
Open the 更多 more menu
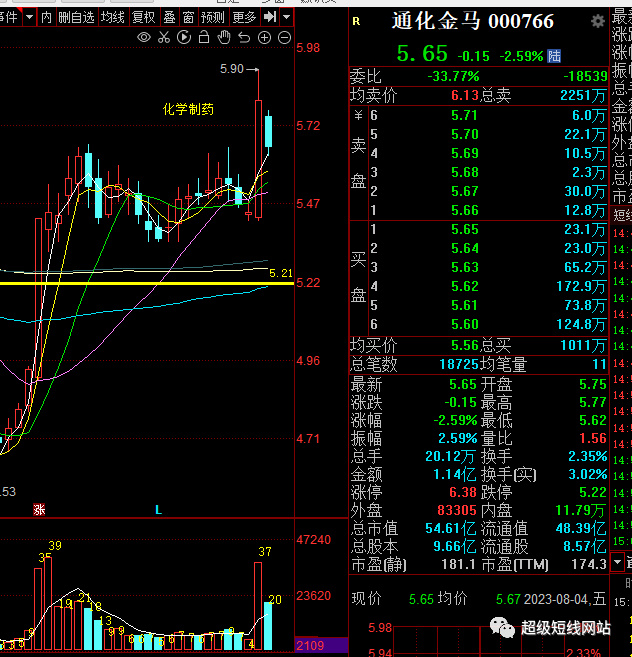[244, 17]
